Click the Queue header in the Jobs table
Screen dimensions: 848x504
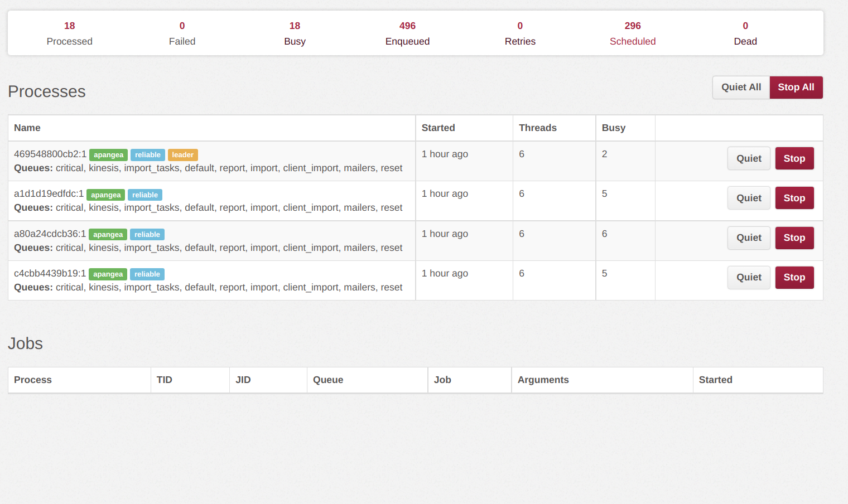click(328, 380)
